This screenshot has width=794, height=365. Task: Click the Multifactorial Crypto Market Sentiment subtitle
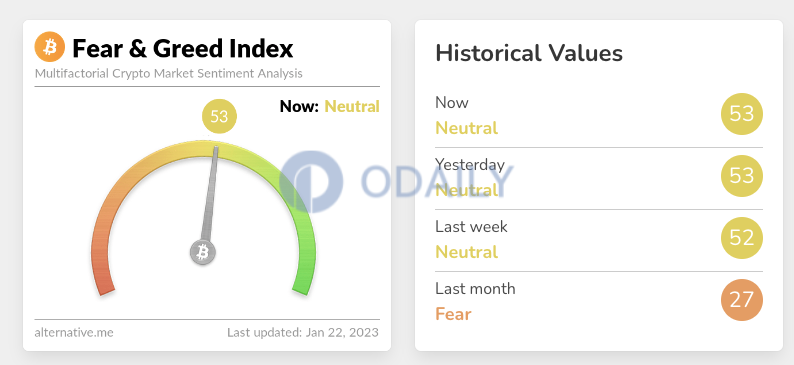(x=169, y=73)
